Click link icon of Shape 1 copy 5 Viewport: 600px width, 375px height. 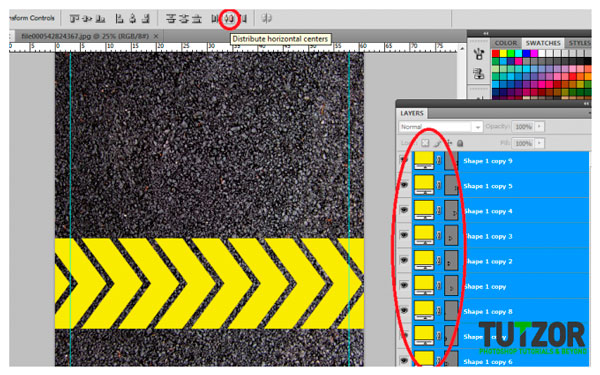click(439, 186)
